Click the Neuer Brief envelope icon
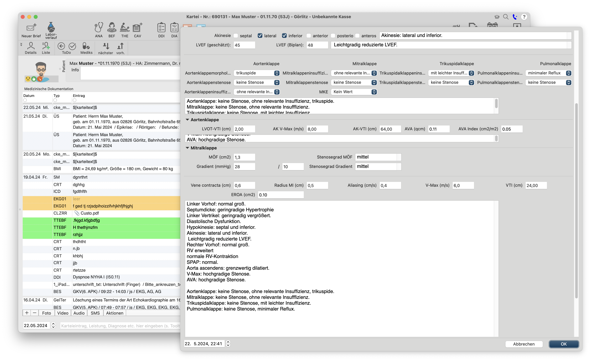Viewport: 594px width, 364px height. 31,28
